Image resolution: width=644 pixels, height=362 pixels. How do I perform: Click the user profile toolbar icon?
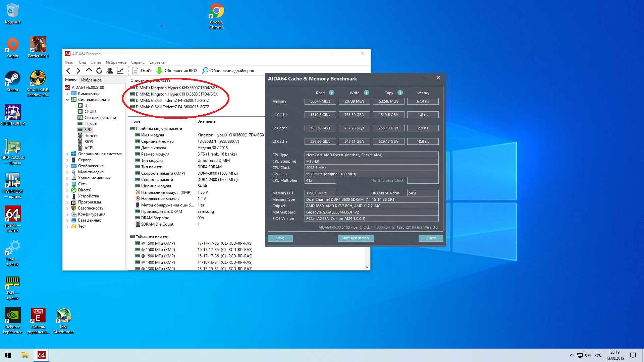pos(109,71)
